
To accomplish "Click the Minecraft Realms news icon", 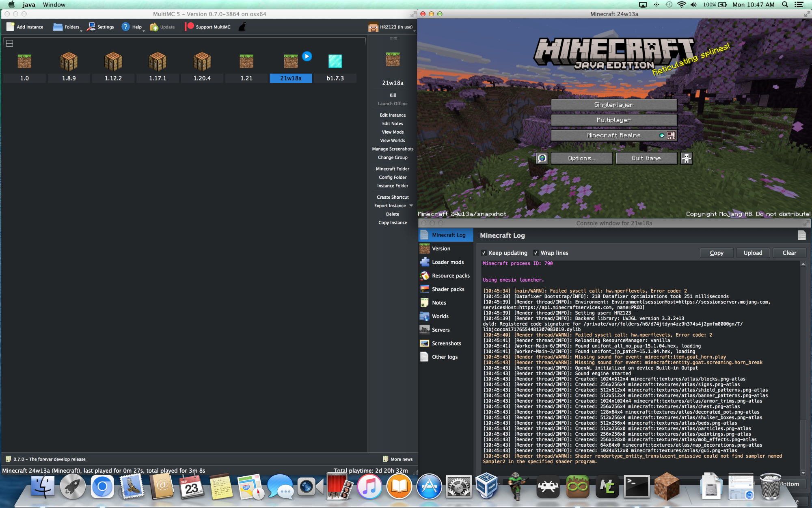I will 671,135.
